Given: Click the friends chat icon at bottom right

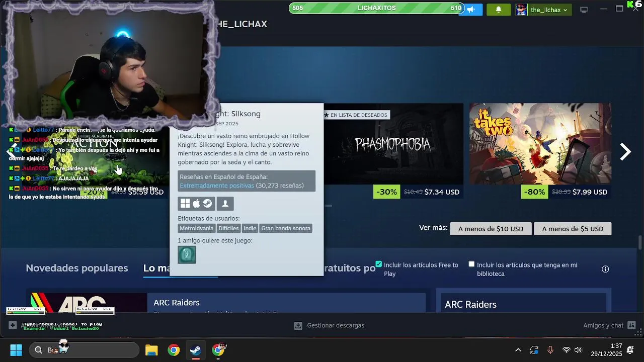Looking at the screenshot, I should [x=632, y=325].
